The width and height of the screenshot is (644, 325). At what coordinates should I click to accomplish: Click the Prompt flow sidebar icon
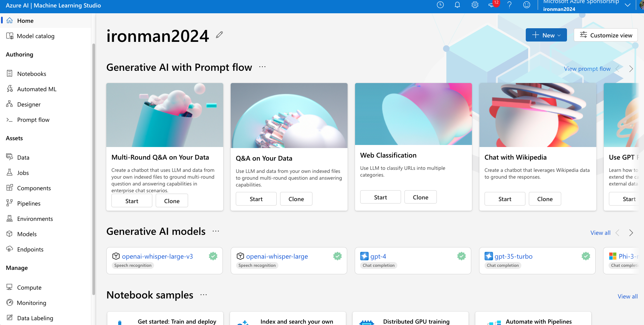point(10,120)
